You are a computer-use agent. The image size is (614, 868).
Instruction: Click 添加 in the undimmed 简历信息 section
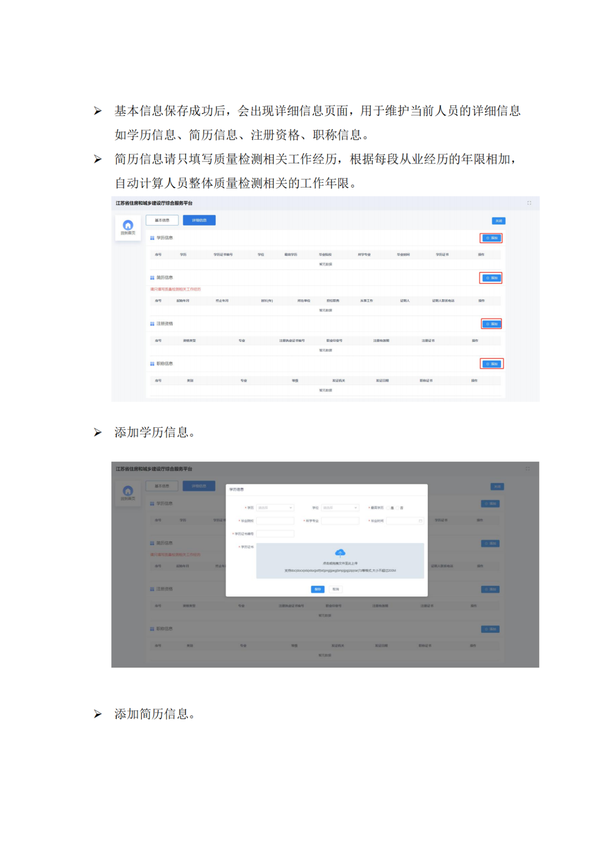click(491, 278)
